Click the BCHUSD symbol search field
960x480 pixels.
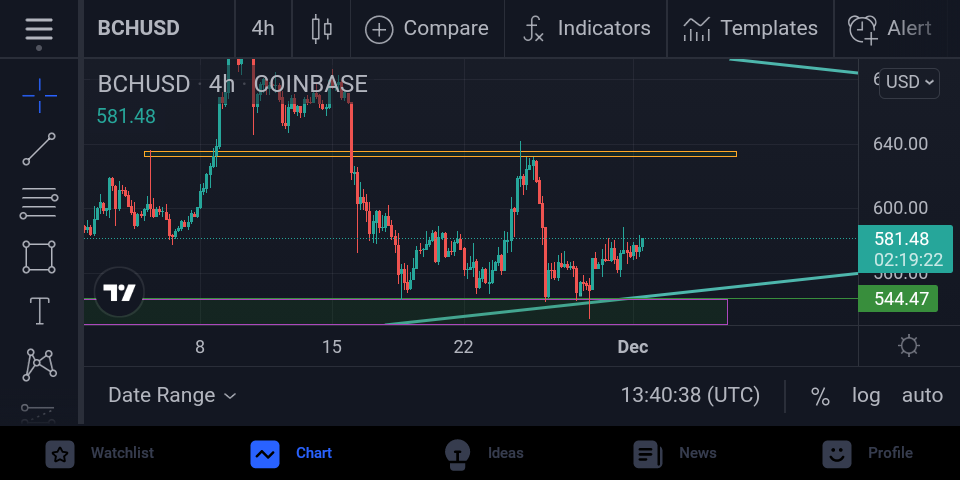click(138, 28)
